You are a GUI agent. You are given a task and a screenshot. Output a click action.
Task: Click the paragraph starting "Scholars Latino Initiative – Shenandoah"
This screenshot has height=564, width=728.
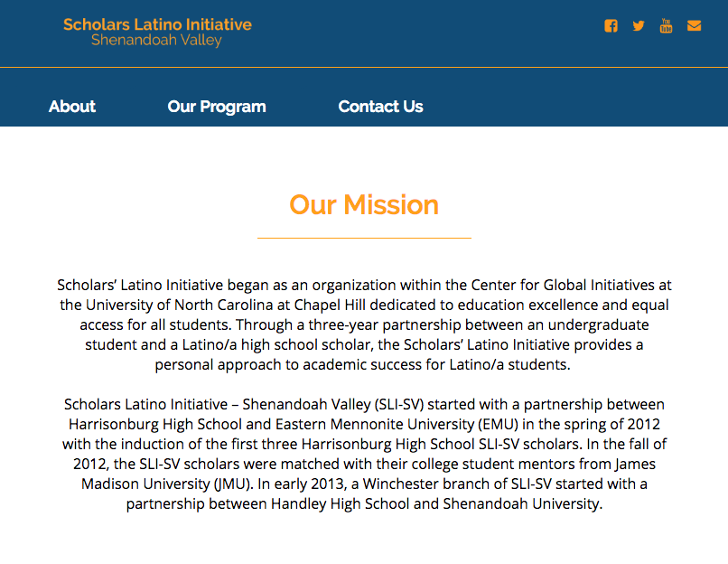[x=364, y=454]
